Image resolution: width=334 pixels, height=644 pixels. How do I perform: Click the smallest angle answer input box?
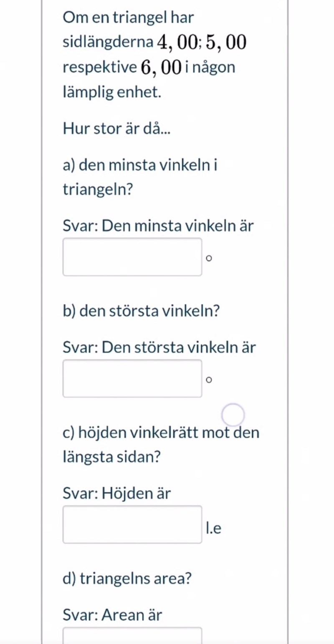click(x=132, y=257)
